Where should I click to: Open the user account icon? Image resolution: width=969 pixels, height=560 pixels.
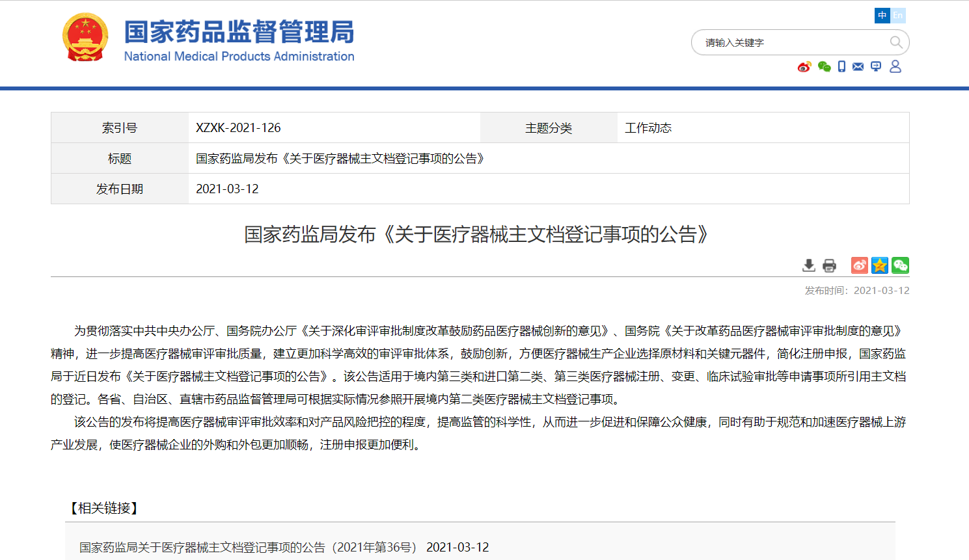pos(895,66)
